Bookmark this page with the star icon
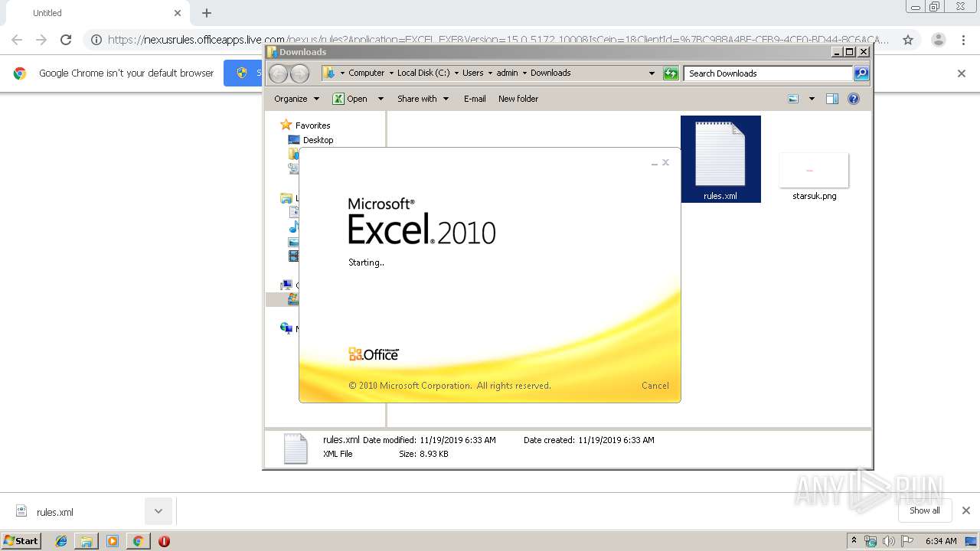 tap(907, 40)
